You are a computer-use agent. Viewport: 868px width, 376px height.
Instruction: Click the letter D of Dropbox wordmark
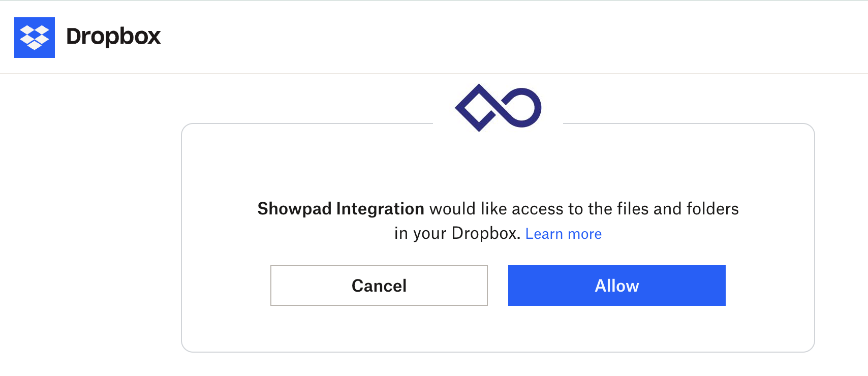tap(74, 36)
